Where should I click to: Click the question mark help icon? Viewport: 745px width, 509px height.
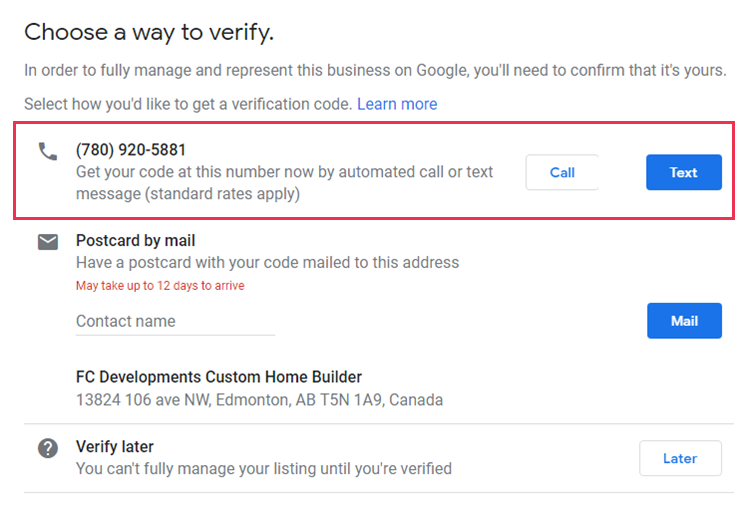coord(48,448)
